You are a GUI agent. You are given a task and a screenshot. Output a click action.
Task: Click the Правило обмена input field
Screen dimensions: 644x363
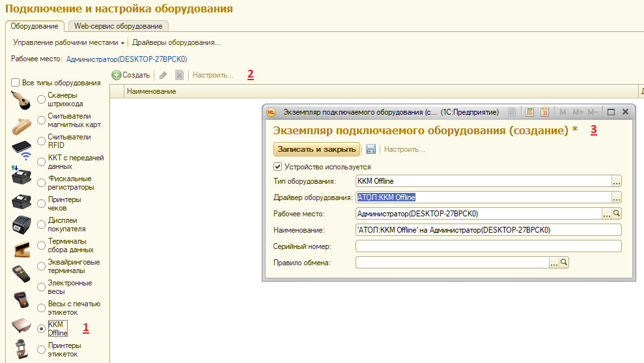click(x=453, y=262)
